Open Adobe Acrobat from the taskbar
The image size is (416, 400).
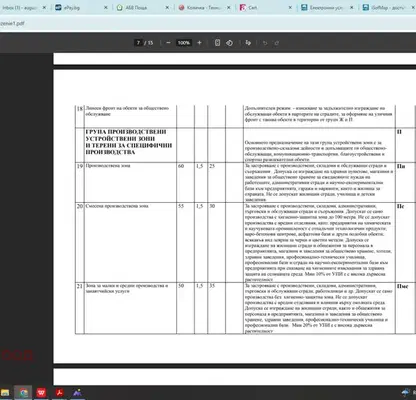click(x=59, y=393)
